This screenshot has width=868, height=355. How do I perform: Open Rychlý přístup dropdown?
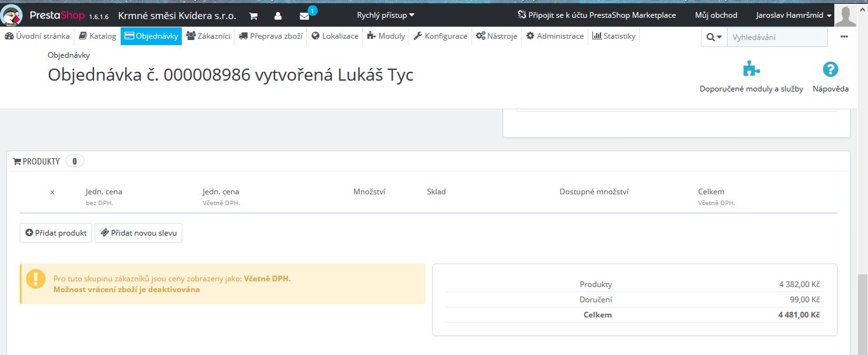(385, 15)
